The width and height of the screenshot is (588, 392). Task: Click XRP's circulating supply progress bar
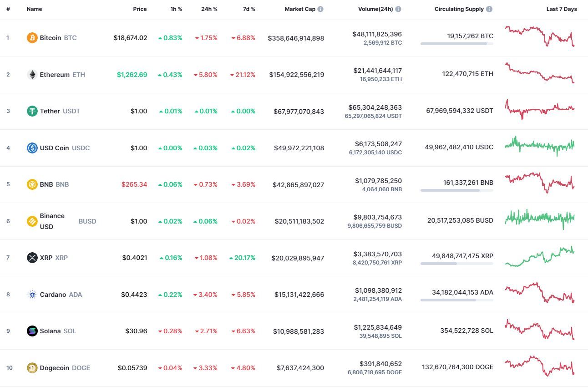tap(456, 264)
